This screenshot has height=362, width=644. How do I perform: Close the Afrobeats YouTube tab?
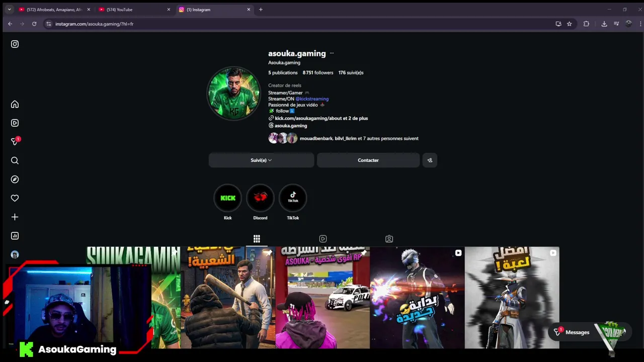tap(89, 10)
